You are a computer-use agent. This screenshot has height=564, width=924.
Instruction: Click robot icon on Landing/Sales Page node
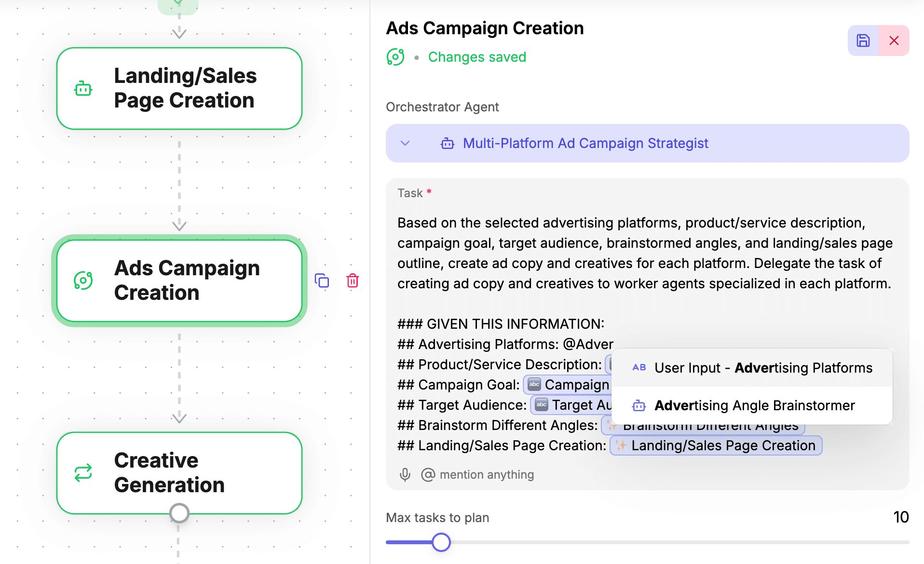point(83,89)
